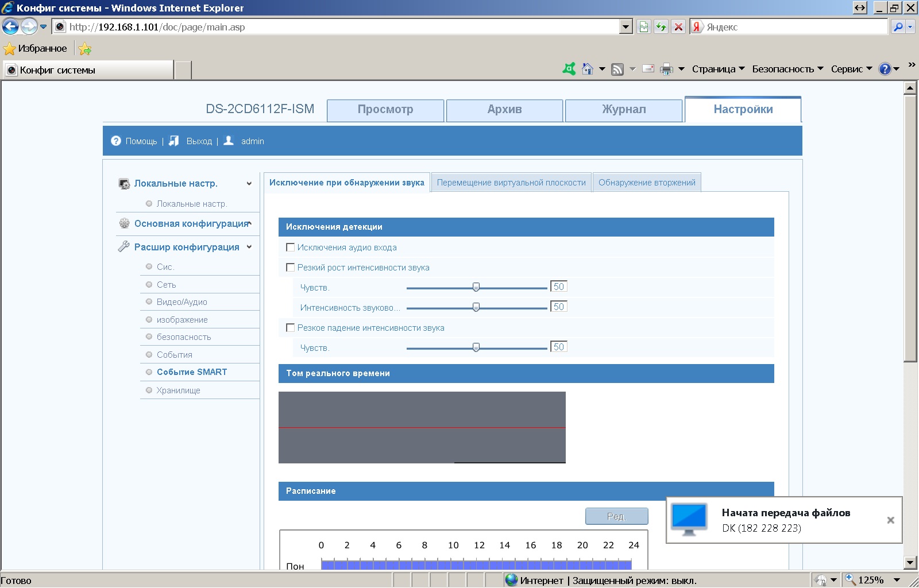The height and width of the screenshot is (588, 919).
Task: Click the Help question mark icon
Action: [116, 141]
